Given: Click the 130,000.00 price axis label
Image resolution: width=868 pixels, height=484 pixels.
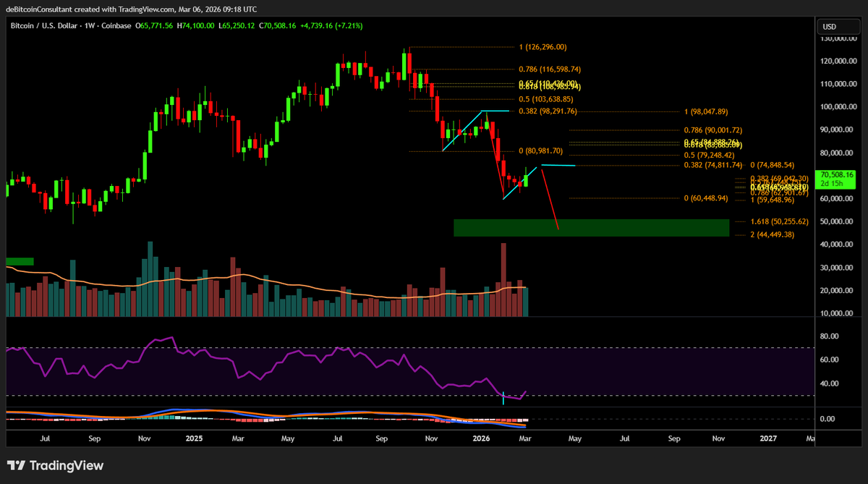Looking at the screenshot, I should [838, 38].
